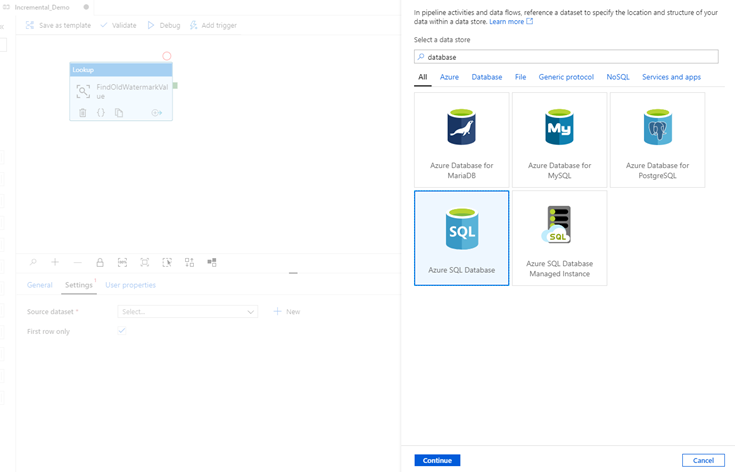Click add output arrow icon on Lookup
The height and width of the screenshot is (472, 735).
(x=157, y=112)
